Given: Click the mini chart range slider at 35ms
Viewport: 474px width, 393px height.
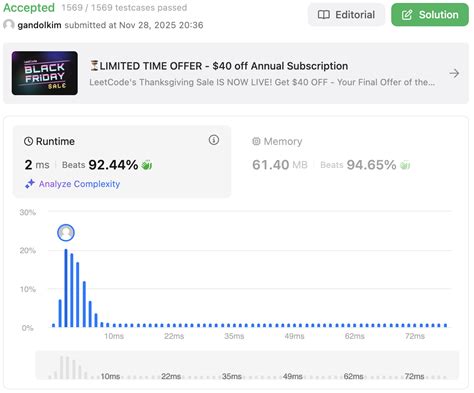Looking at the screenshot, I should [x=232, y=376].
